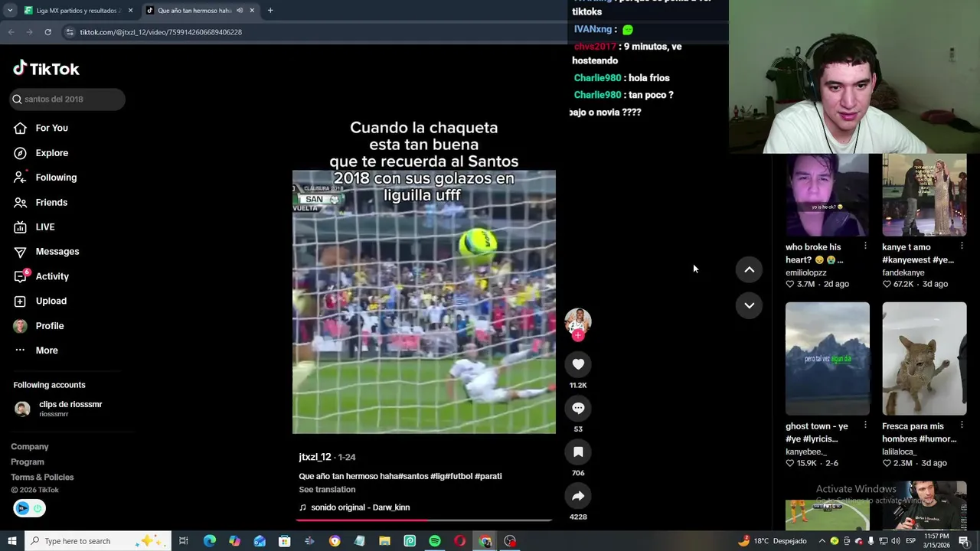Save video with bookmark icon
The width and height of the screenshot is (980, 551).
point(578,452)
